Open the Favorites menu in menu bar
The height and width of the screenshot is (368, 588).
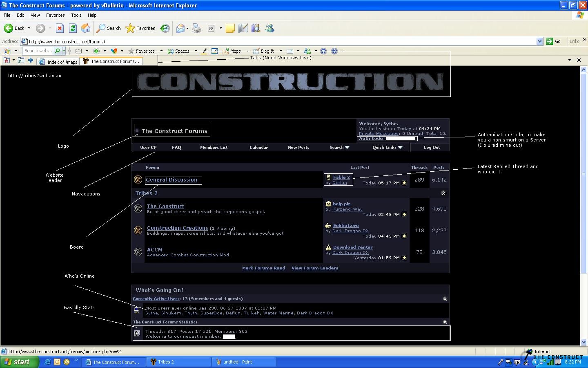(x=55, y=15)
